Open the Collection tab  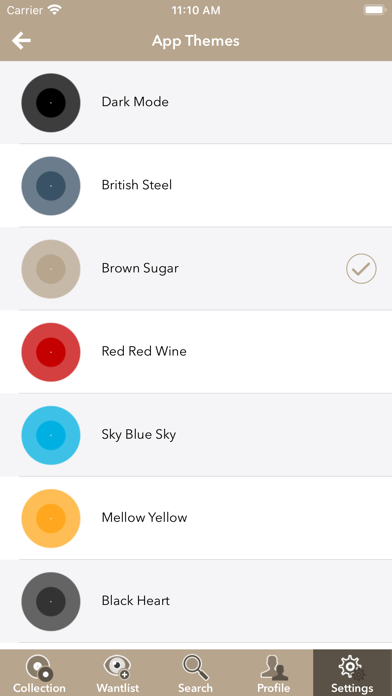[39, 673]
